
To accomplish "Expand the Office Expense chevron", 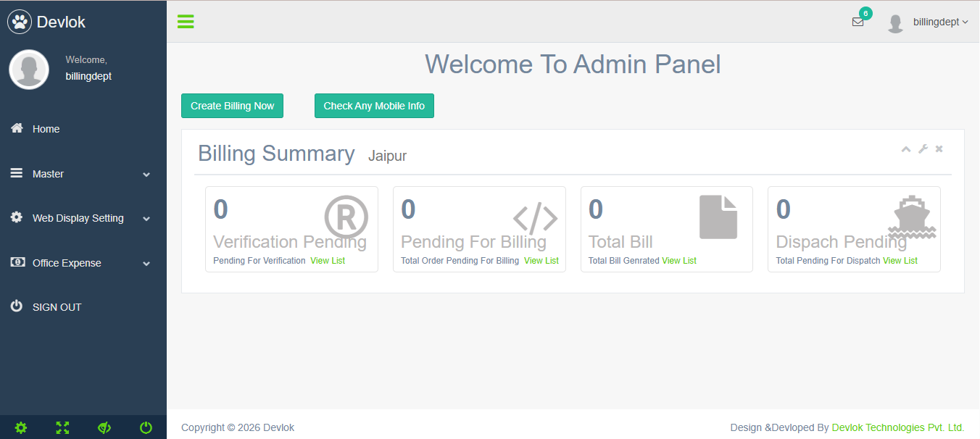I will click(146, 264).
